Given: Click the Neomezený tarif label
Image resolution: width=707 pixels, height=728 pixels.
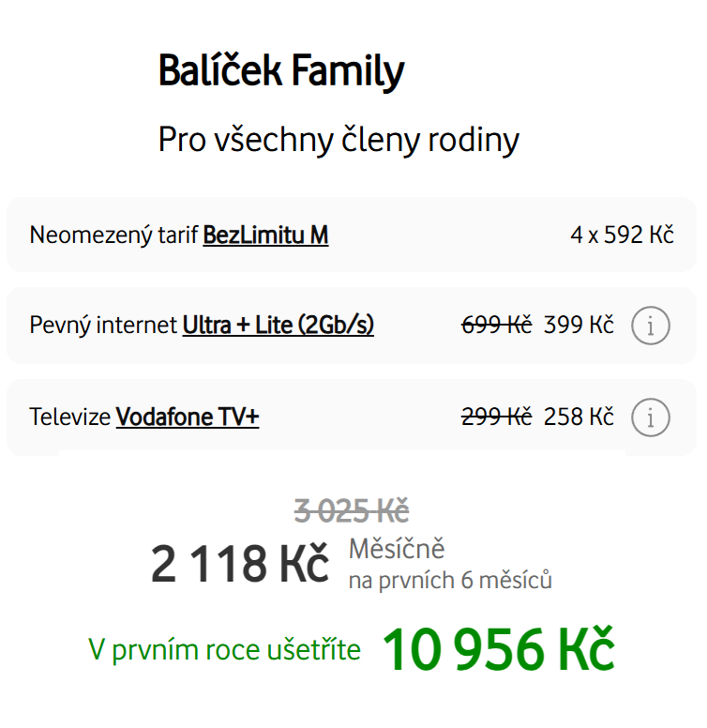Looking at the screenshot, I should pos(114,235).
